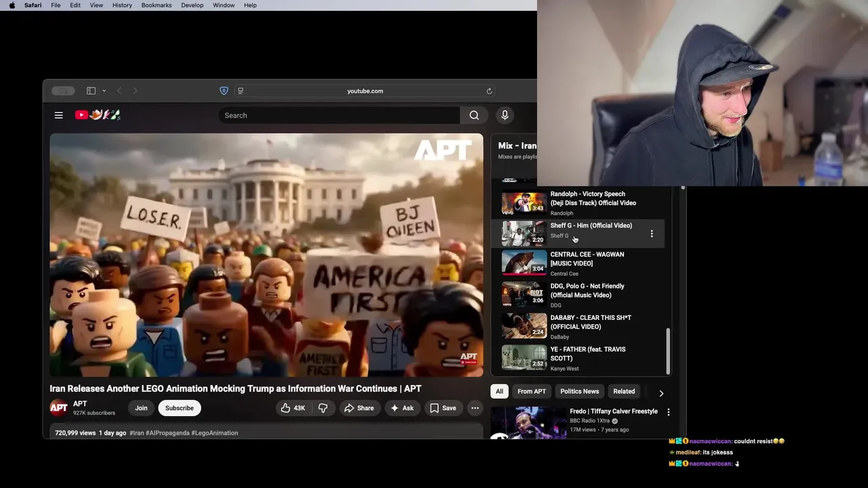Play DABABY - CLEAR THIS SH*T thumbnail
The image size is (868, 488).
coord(524,326)
